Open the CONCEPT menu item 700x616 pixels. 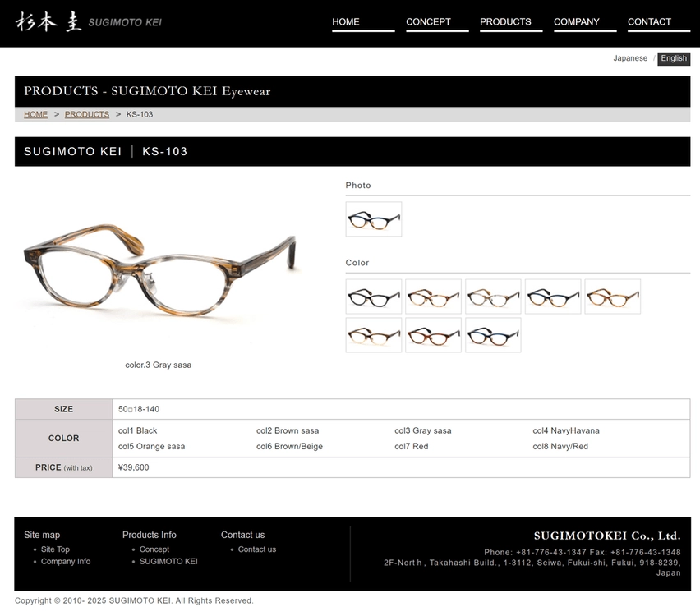[x=437, y=23]
